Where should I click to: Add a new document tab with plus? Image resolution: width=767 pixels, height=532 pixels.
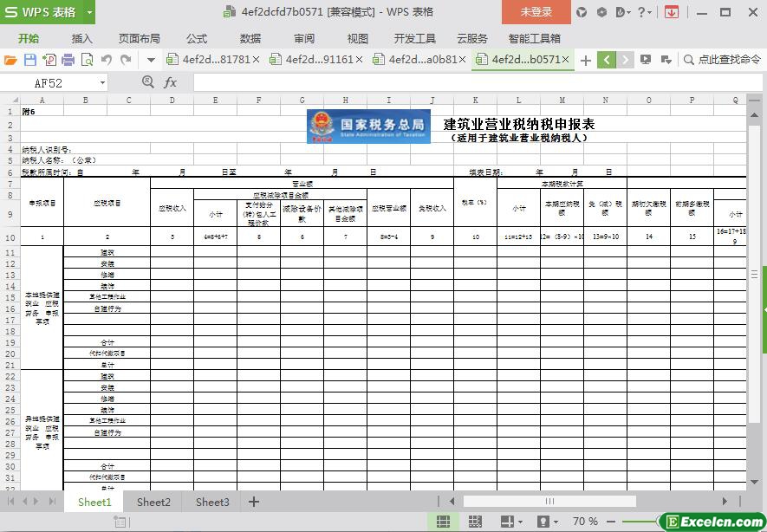586,60
